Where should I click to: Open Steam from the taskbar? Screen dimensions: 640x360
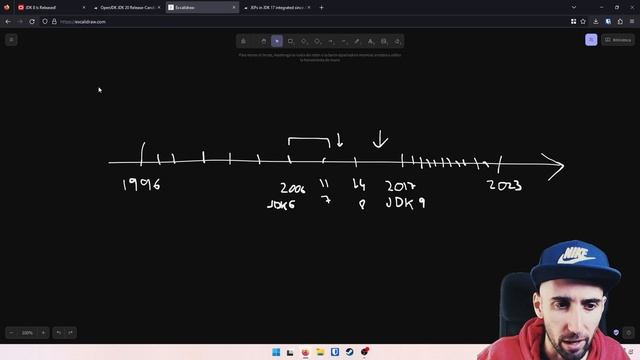[350, 352]
